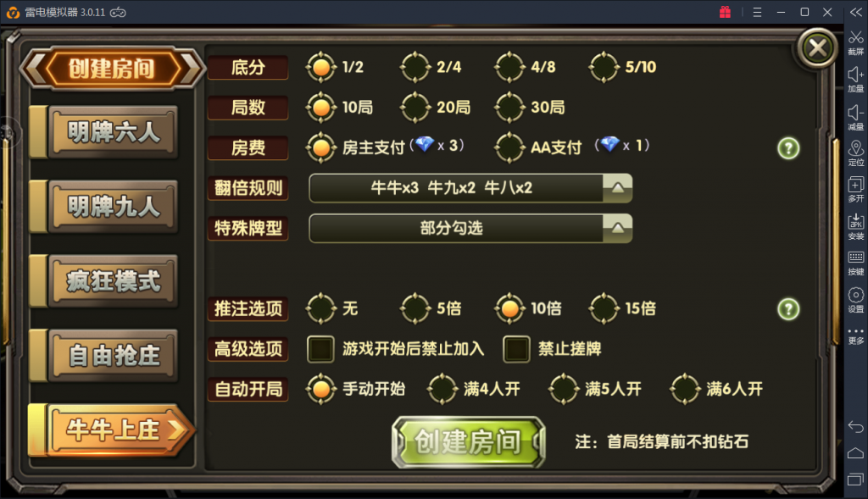The width and height of the screenshot is (868, 499).
Task: Select AA支付 room fee option
Action: (509, 147)
